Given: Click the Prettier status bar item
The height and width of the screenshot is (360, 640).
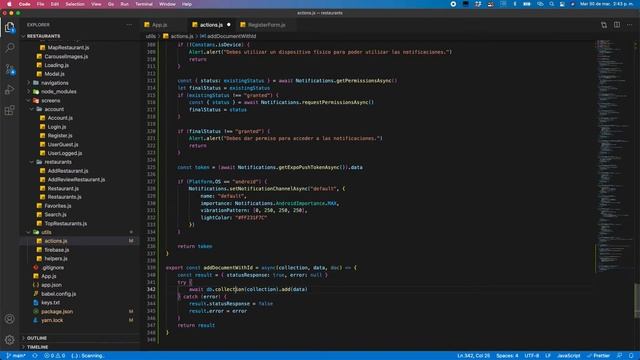Looking at the screenshot, I should pos(598,356).
